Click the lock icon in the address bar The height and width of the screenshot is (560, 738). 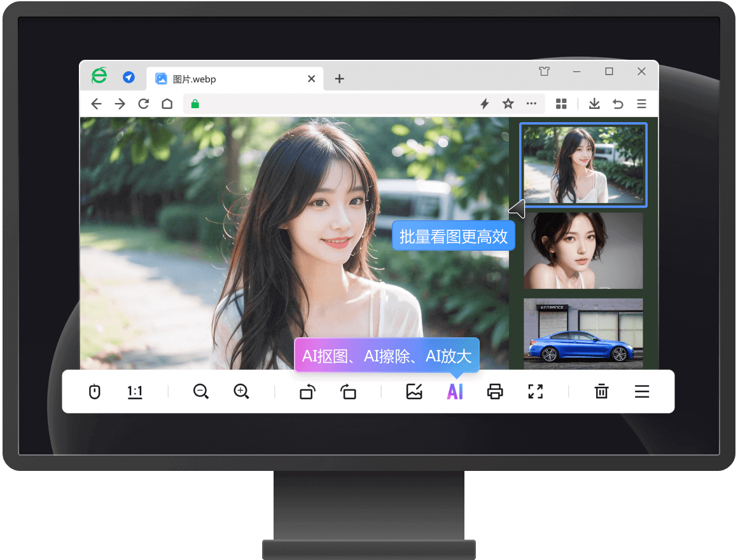[x=195, y=103]
